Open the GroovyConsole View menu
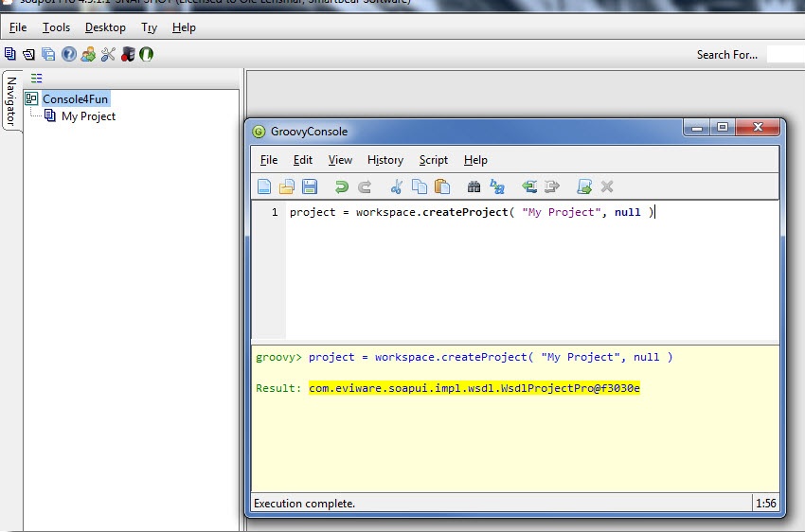The image size is (805, 532). coord(340,160)
